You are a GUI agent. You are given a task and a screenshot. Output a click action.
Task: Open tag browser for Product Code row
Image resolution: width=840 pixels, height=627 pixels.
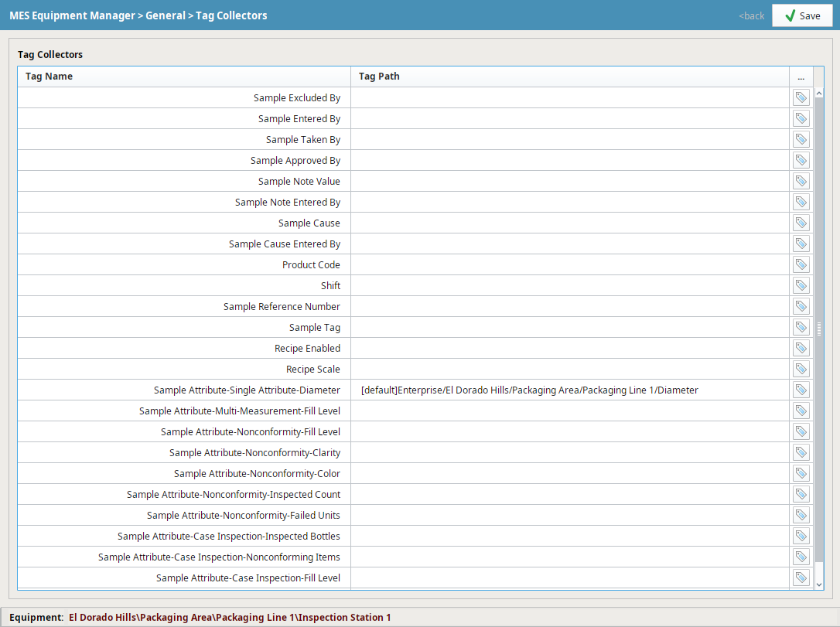tap(801, 264)
